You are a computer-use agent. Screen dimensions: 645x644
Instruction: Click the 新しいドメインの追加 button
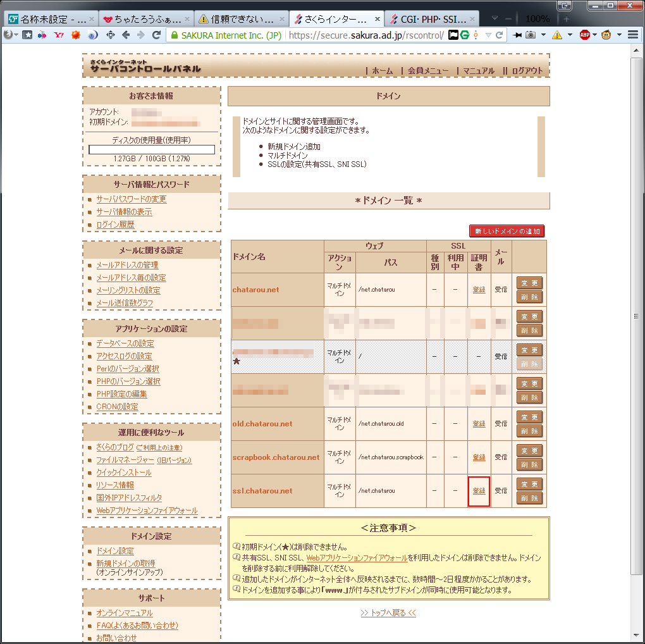507,232
